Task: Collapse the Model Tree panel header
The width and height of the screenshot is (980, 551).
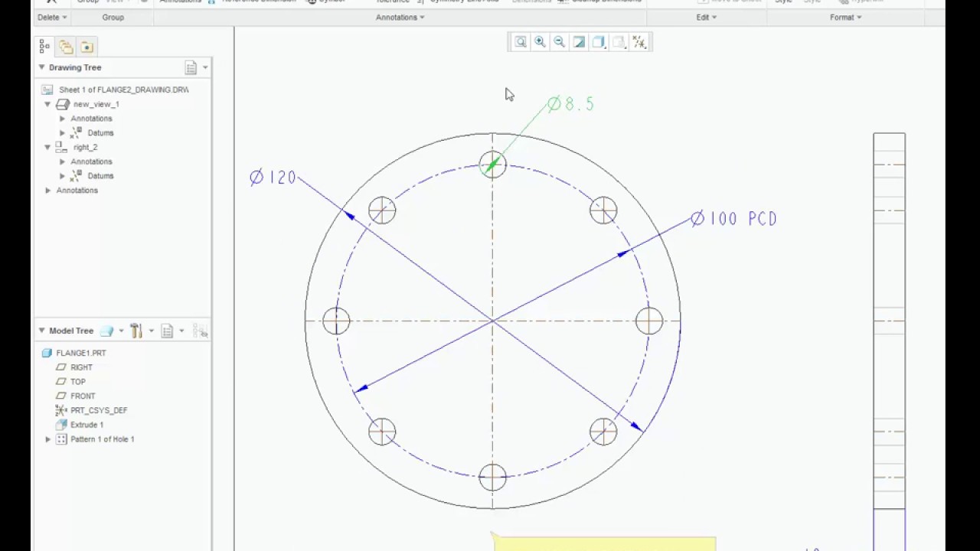Action: pyautogui.click(x=41, y=331)
